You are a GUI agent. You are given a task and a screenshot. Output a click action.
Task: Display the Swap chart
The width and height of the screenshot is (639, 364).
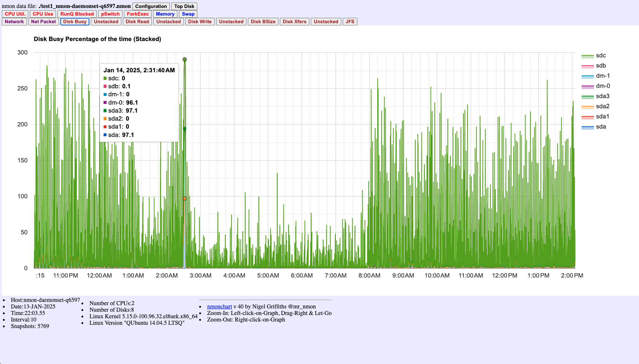[x=188, y=14]
